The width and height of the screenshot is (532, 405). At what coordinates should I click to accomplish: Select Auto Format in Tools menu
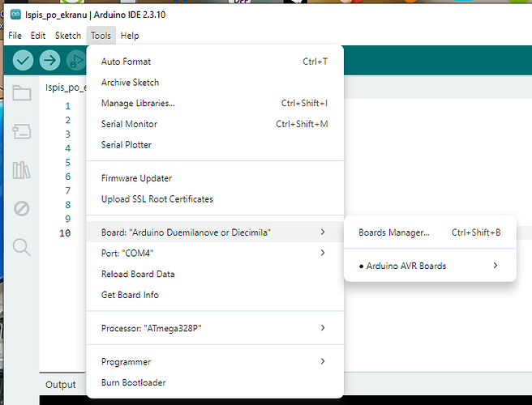[x=215, y=62]
